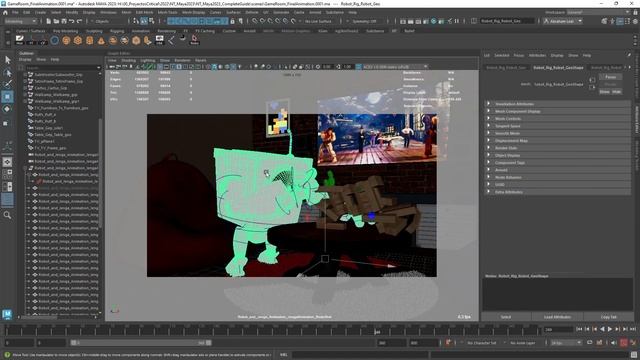Click the foot-shaped orange shelf icon
Screen dimensions: 640x360
point(147,40)
